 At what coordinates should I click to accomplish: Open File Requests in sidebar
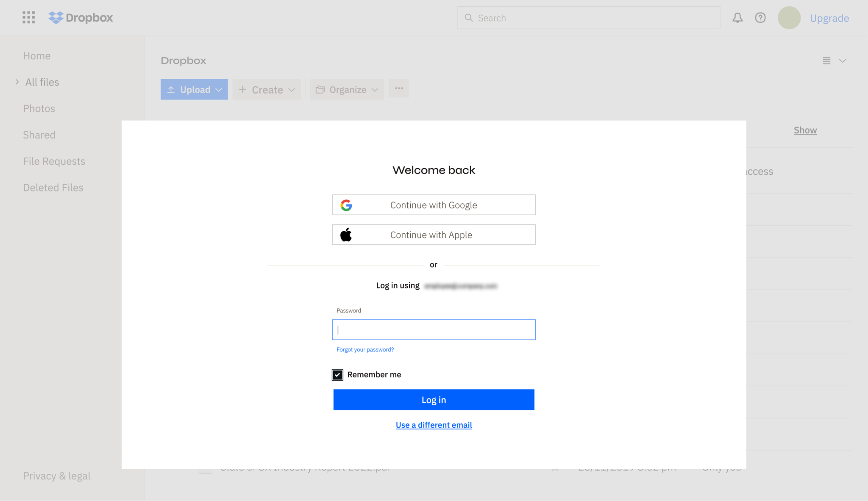[x=54, y=161]
